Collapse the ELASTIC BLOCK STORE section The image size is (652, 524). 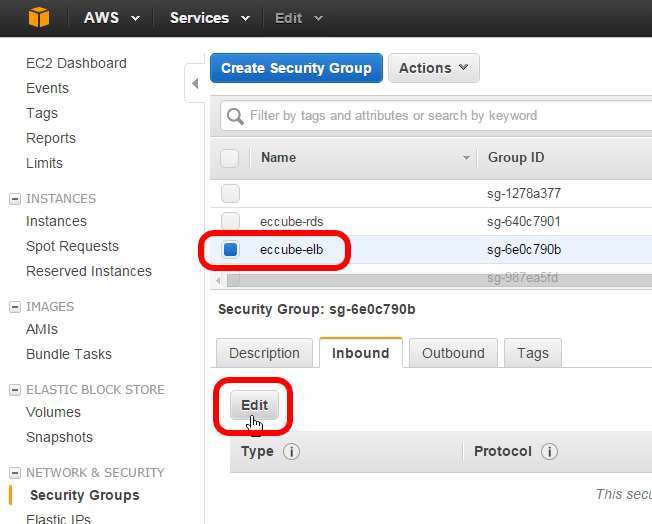tap(15, 390)
